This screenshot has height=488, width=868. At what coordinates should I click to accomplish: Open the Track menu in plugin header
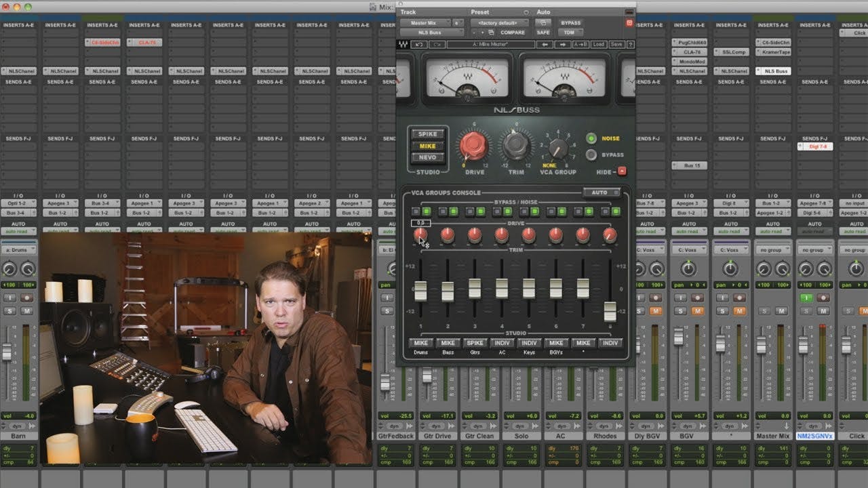tap(408, 12)
